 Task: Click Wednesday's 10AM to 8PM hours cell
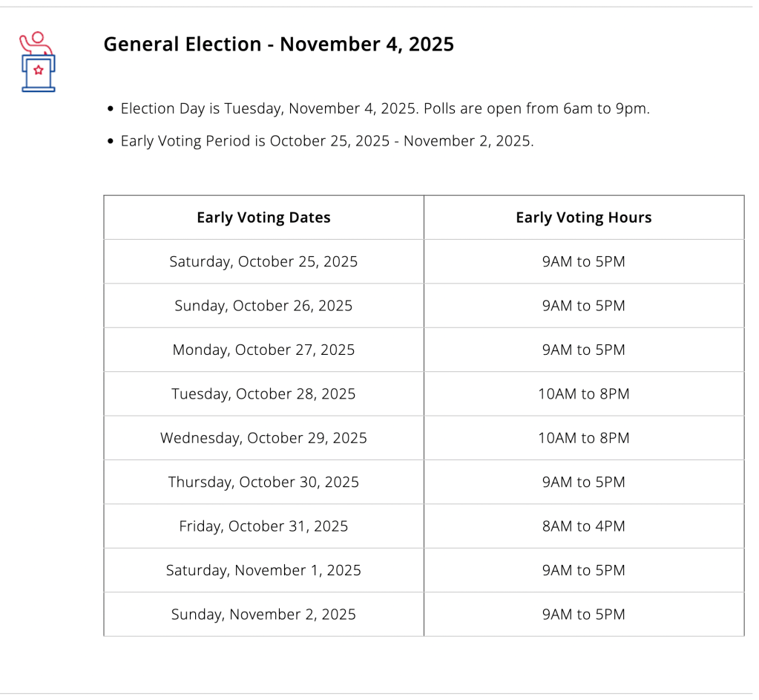(583, 438)
